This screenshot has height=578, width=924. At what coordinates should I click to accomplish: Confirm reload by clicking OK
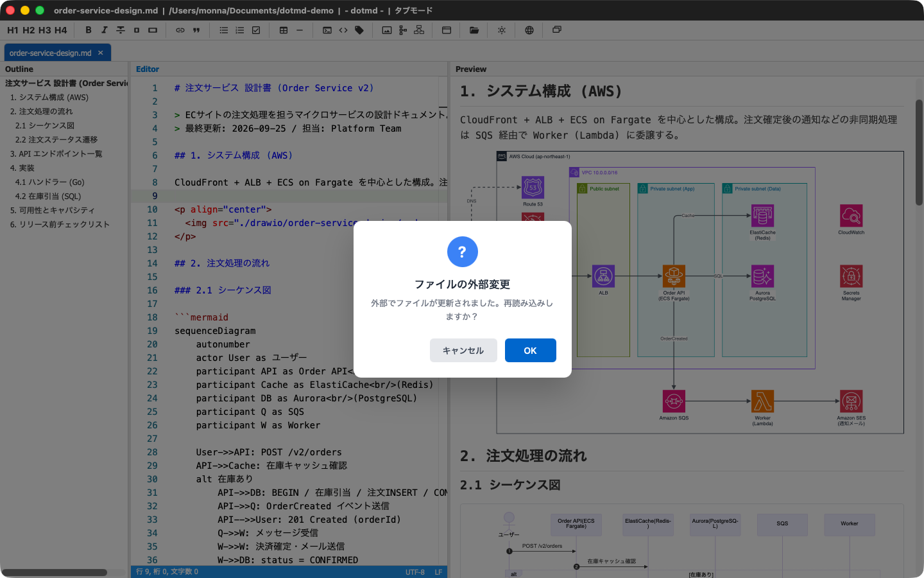coord(531,351)
